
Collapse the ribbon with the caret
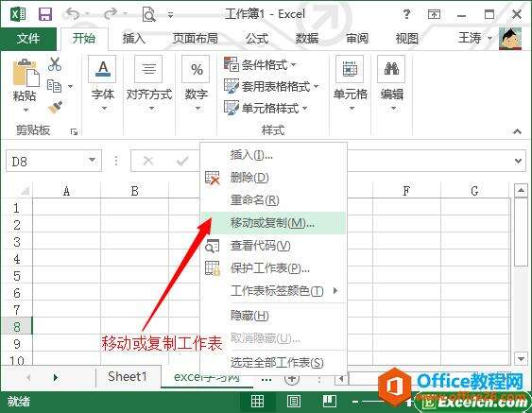click(x=517, y=131)
